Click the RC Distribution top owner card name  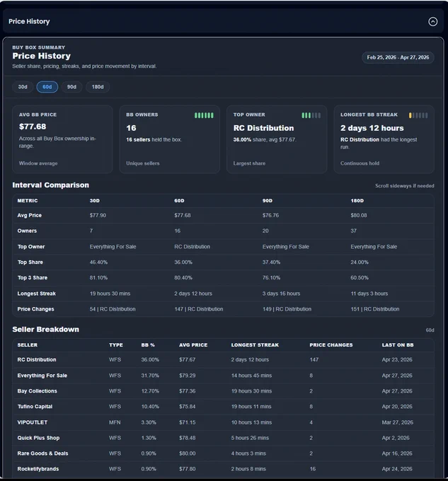point(263,128)
